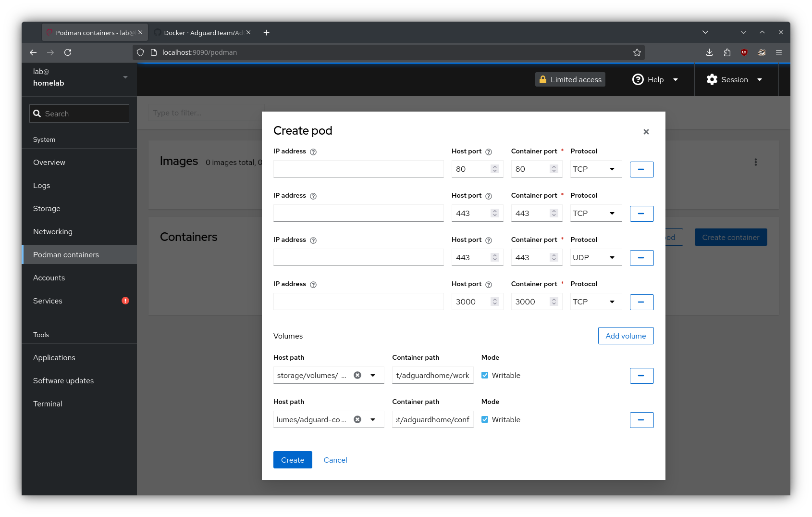Screen dimensions: 812x517
Task: Remove the adguardhome/work volume row
Action: tap(641, 376)
